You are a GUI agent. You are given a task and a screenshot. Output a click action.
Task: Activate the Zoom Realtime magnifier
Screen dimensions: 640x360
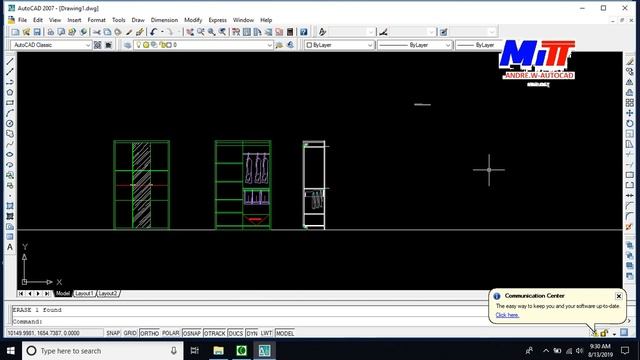pos(200,32)
